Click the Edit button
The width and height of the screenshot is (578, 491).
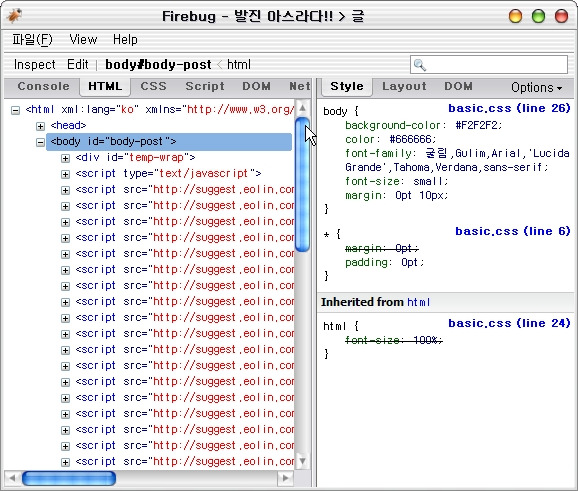click(x=78, y=65)
